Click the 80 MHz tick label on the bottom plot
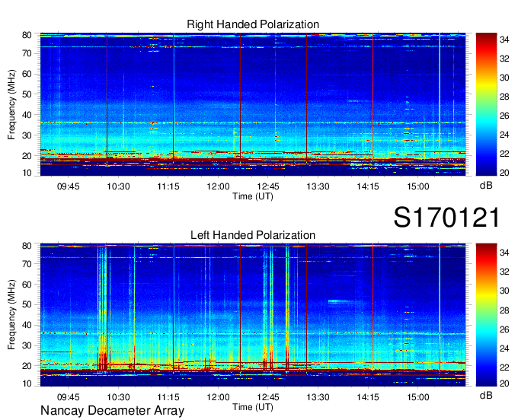Screen dimensions: 518x420 (x=27, y=246)
